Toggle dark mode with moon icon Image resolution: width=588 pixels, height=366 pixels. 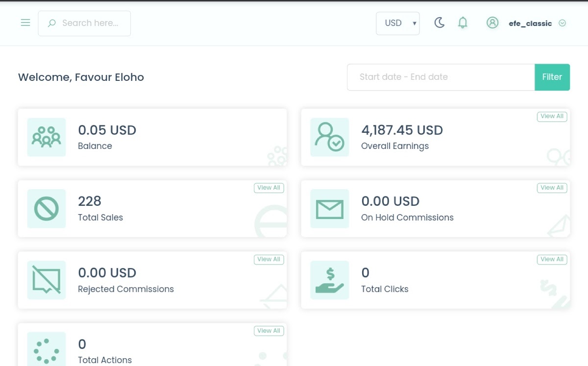[440, 23]
